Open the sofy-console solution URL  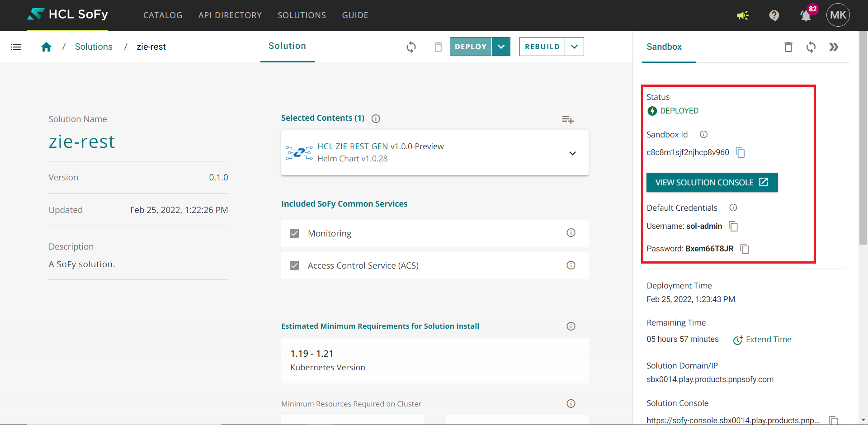[x=733, y=420]
